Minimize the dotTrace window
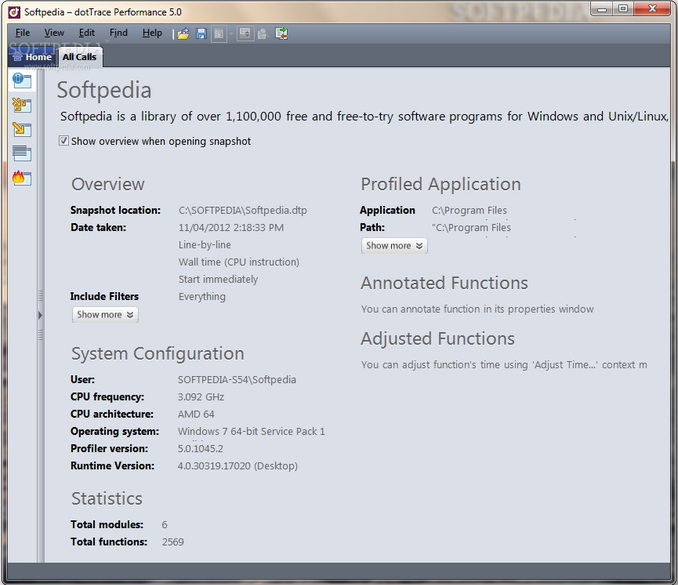The width and height of the screenshot is (678, 585). coord(601,9)
